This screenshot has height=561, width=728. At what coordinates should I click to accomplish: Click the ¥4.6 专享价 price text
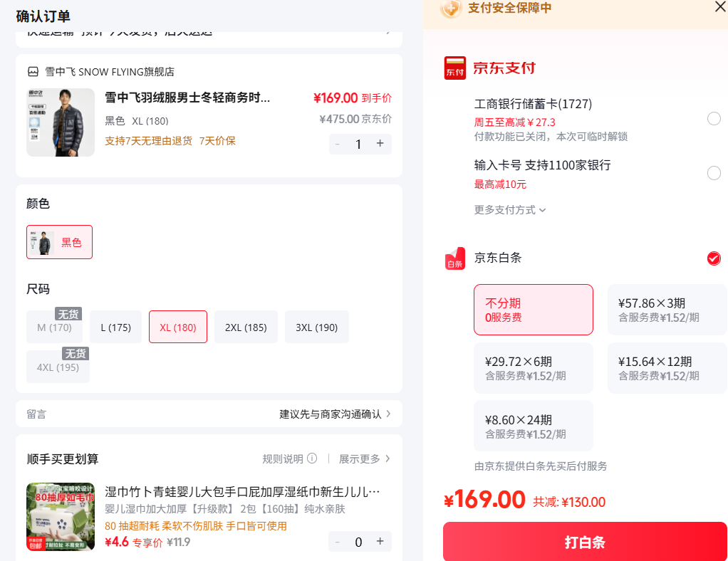(134, 542)
